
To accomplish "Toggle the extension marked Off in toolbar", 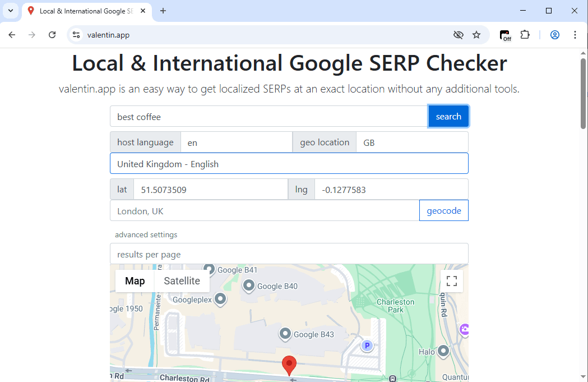I will tap(505, 35).
